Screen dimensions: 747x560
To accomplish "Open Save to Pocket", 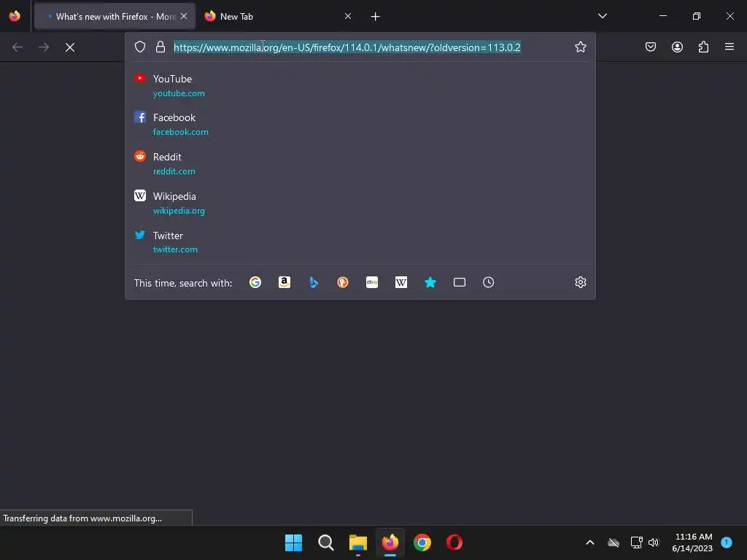I will pos(651,47).
